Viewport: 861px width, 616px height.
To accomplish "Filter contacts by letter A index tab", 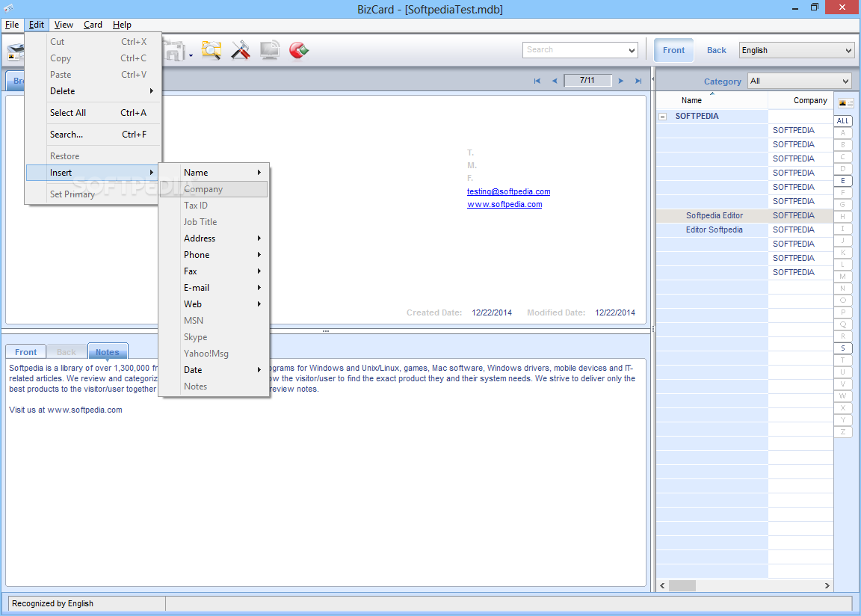I will (x=843, y=133).
